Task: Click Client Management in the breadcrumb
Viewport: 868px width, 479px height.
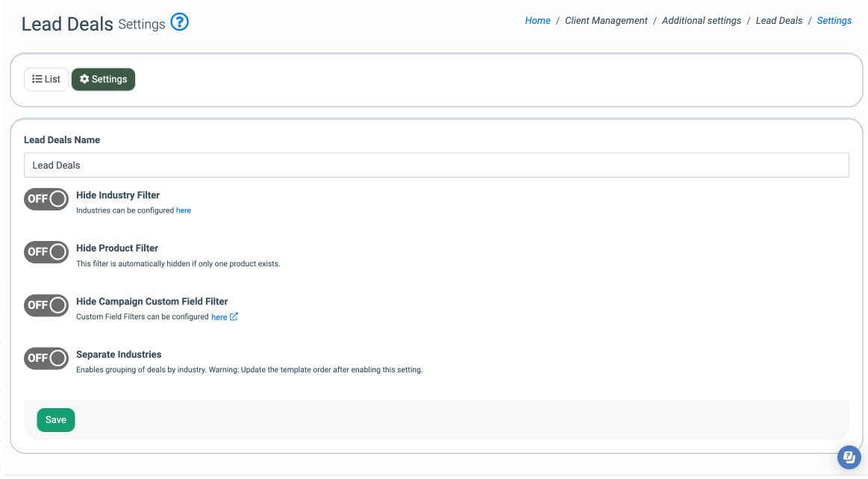Action: [x=606, y=21]
